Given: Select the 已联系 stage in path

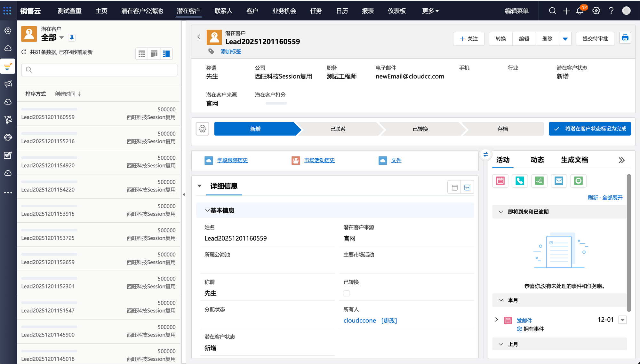Looking at the screenshot, I should click(x=338, y=129).
